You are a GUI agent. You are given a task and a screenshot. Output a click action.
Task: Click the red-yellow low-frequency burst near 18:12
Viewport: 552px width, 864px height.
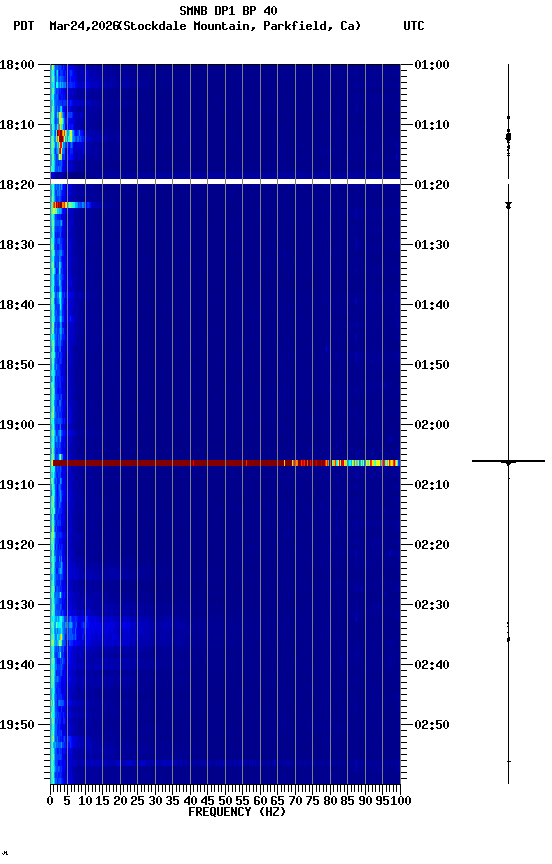click(62, 135)
